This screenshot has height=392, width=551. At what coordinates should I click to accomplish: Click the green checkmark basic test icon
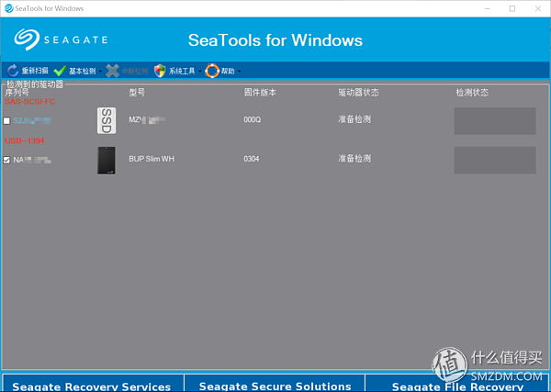click(x=60, y=71)
